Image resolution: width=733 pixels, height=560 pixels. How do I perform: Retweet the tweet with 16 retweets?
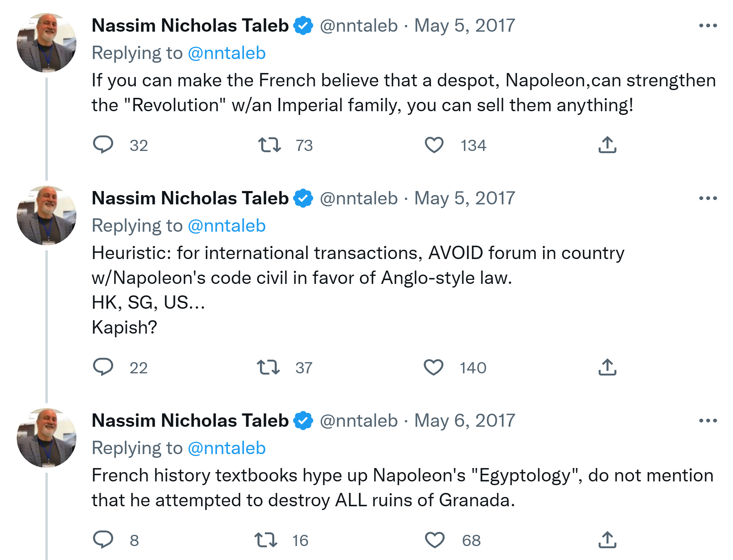[265, 540]
